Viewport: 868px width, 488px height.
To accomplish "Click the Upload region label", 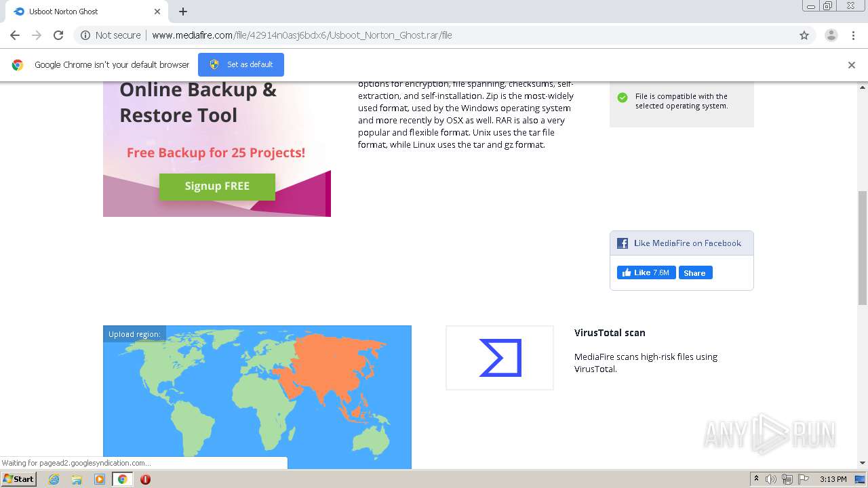I will pyautogui.click(x=134, y=334).
